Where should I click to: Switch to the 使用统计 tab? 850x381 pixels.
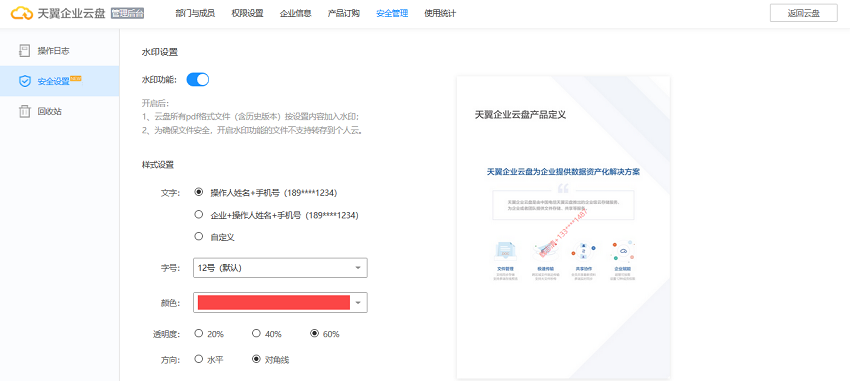(440, 14)
